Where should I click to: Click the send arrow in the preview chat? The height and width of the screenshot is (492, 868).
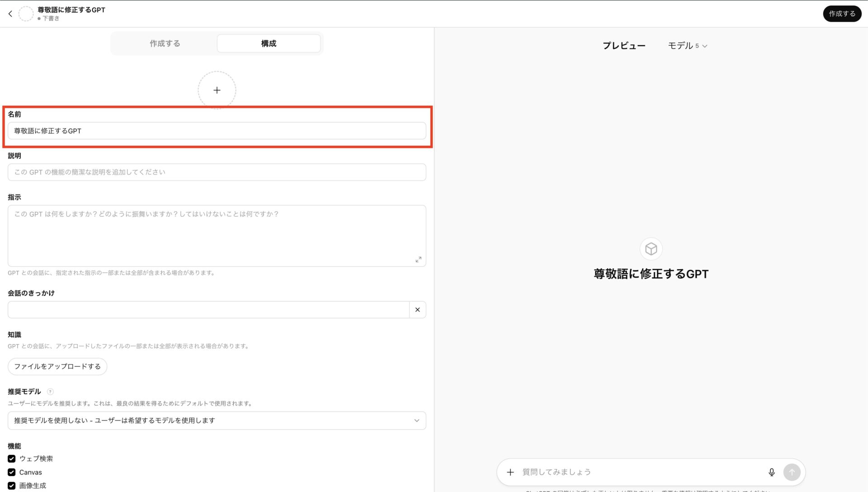point(792,472)
